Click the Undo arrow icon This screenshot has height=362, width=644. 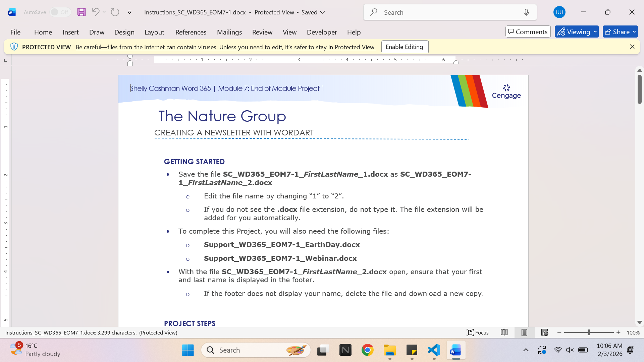pos(95,12)
